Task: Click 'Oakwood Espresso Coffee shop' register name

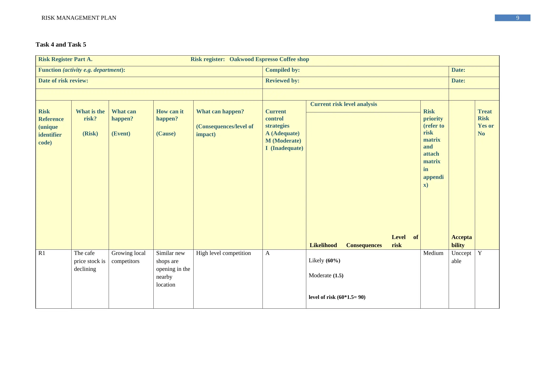Action: coord(269,59)
